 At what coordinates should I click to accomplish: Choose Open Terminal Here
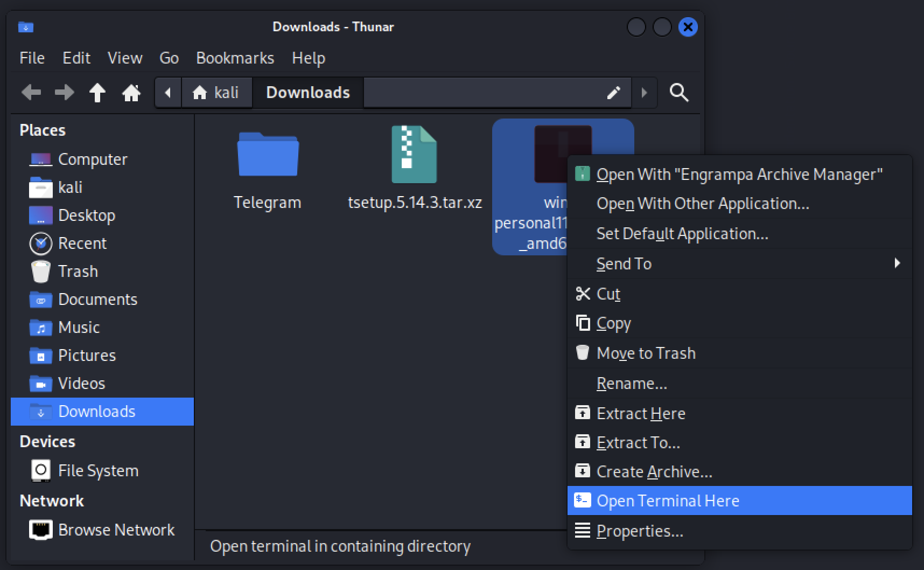[x=740, y=501]
